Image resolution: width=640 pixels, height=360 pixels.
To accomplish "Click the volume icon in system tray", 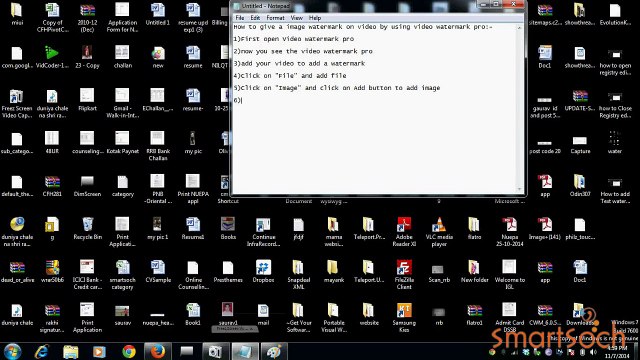I will pyautogui.click(x=593, y=352).
